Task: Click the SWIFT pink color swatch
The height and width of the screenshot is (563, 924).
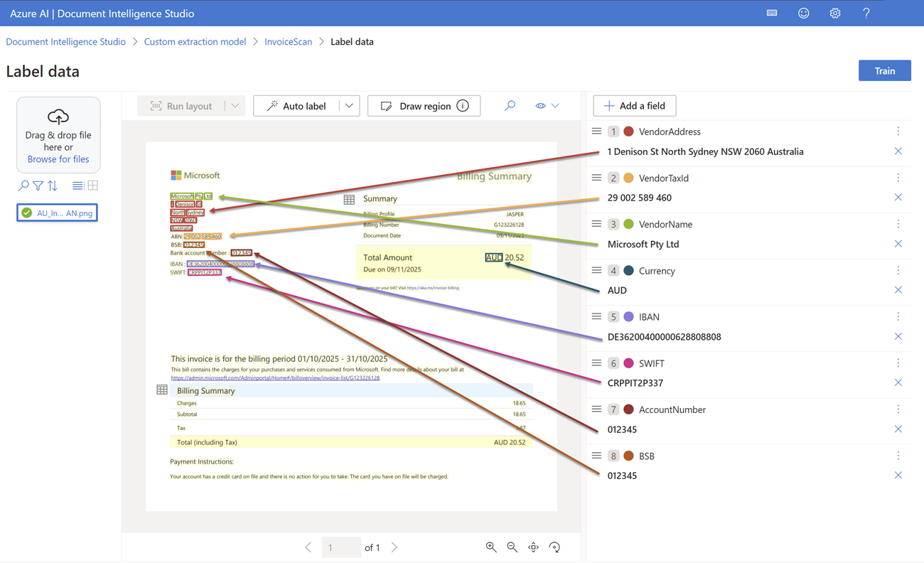Action: [x=628, y=363]
